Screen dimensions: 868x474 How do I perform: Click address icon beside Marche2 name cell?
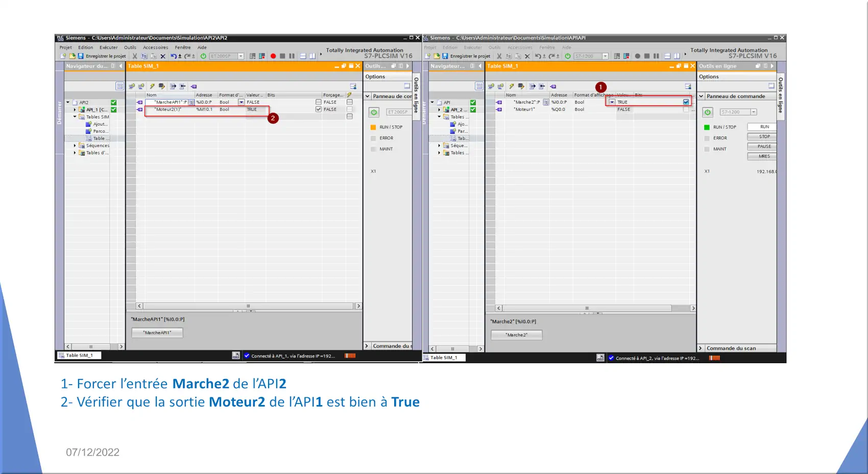point(546,102)
